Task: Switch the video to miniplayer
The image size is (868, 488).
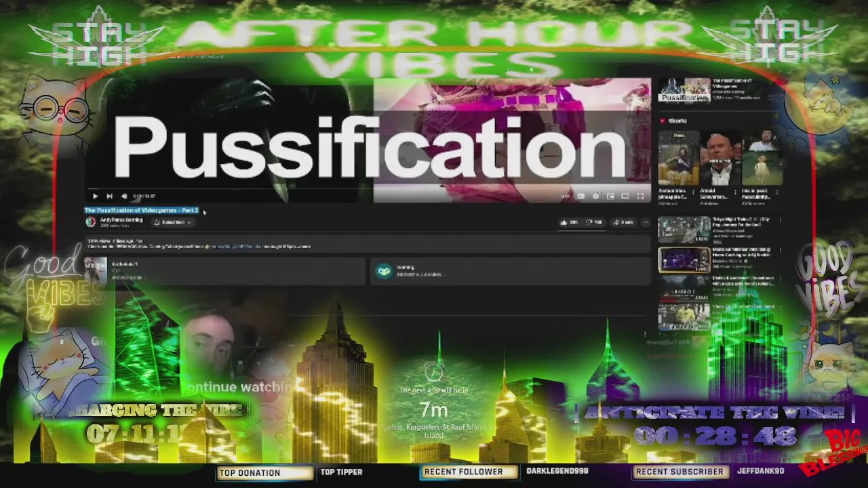Action: coord(610,197)
